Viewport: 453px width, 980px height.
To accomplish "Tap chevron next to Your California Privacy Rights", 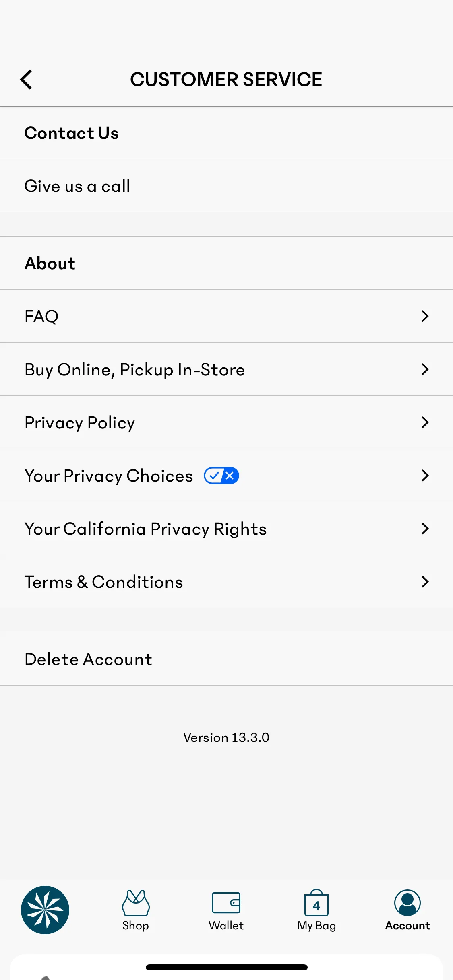I will tap(425, 529).
